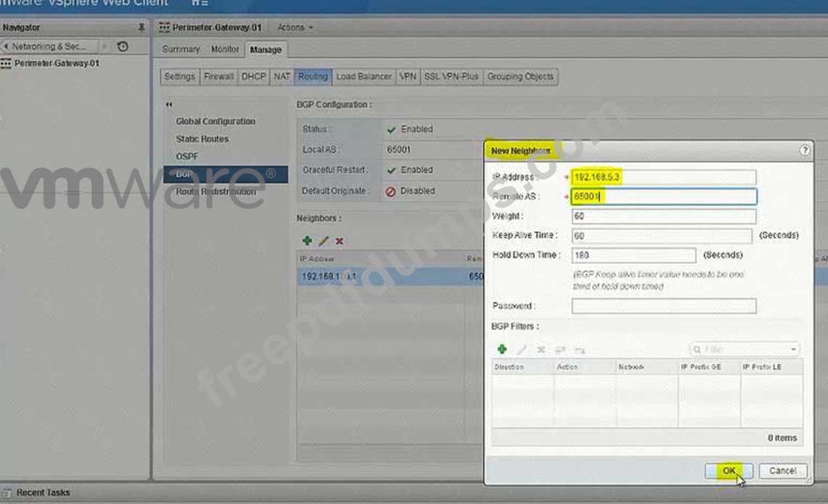The width and height of the screenshot is (828, 504).
Task: Open the VPN sub-tab
Action: pos(408,77)
